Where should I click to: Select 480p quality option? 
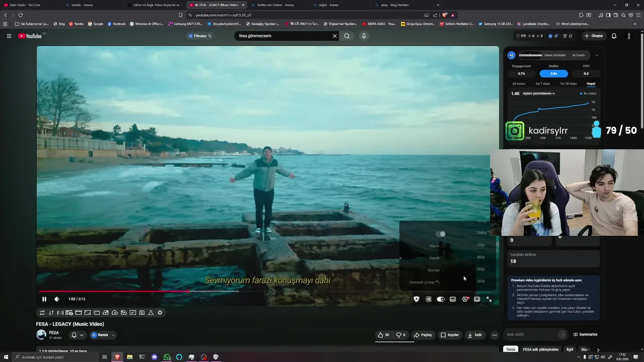[x=480, y=257]
